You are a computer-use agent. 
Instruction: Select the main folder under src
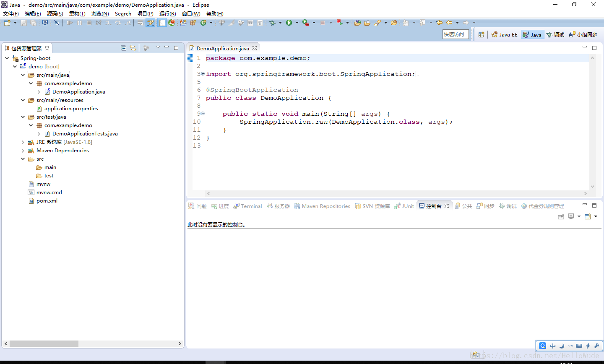tap(46, 167)
